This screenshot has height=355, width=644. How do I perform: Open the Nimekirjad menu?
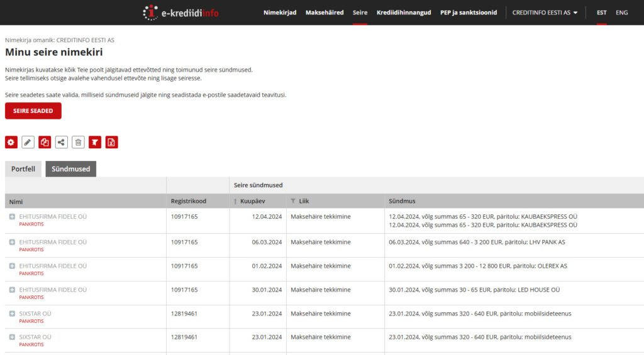click(280, 13)
